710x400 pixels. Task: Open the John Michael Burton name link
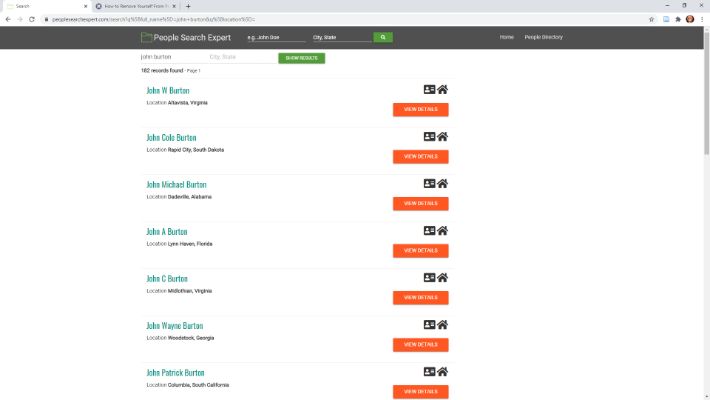coord(176,185)
